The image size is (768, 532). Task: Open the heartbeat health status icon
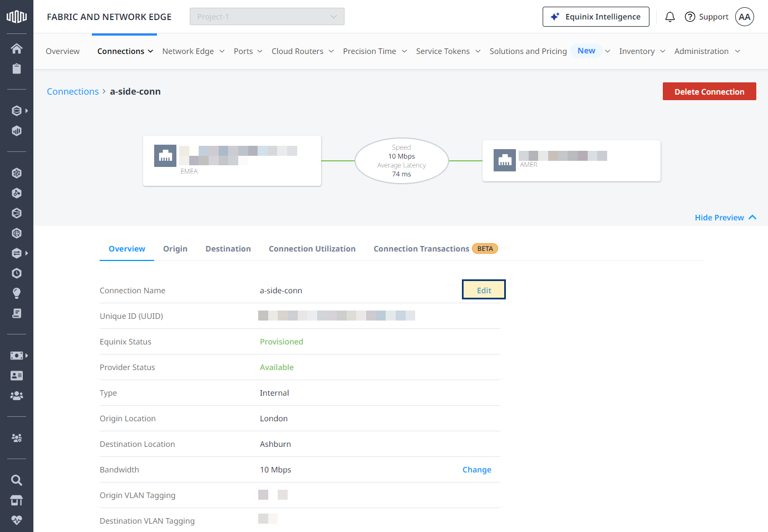click(17, 520)
